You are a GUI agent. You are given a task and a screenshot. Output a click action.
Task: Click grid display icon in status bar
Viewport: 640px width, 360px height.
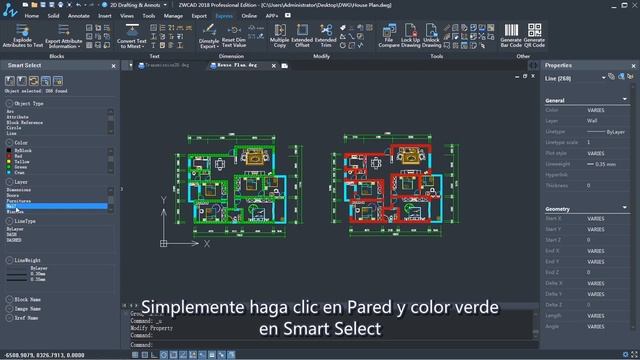point(135,355)
